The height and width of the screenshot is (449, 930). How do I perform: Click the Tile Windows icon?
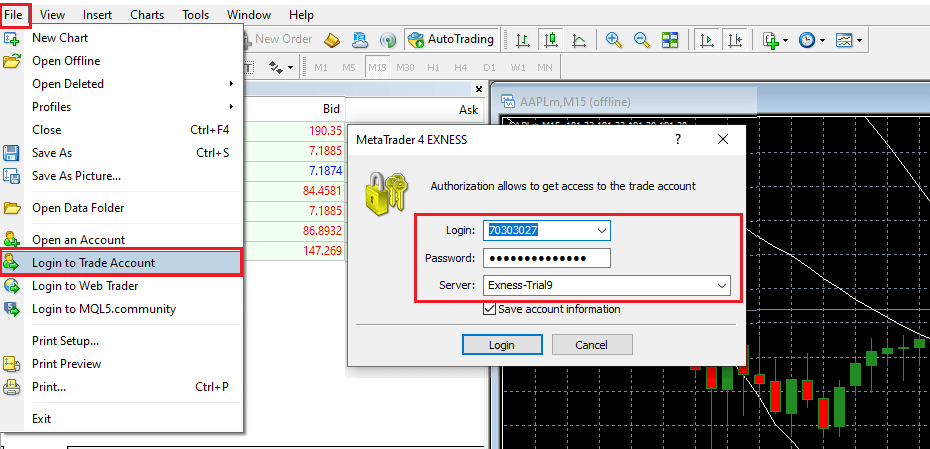pyautogui.click(x=670, y=40)
